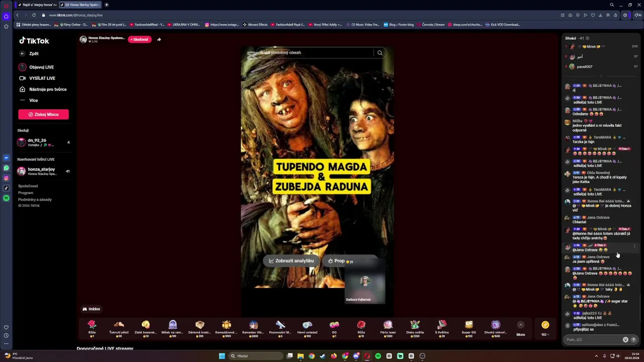Viewport: 644px width, 362px height.
Task: Send the Super GG gift
Action: click(x=469, y=328)
